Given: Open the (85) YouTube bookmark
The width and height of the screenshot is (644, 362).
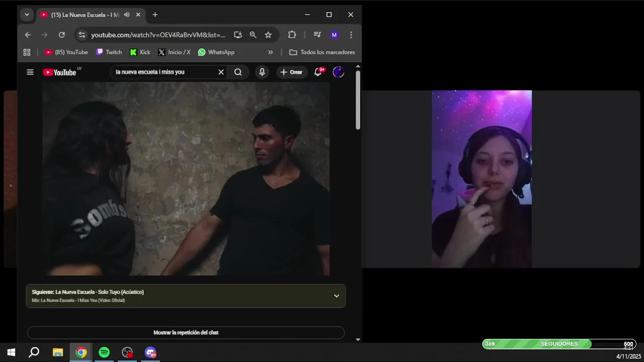Looking at the screenshot, I should pyautogui.click(x=66, y=52).
